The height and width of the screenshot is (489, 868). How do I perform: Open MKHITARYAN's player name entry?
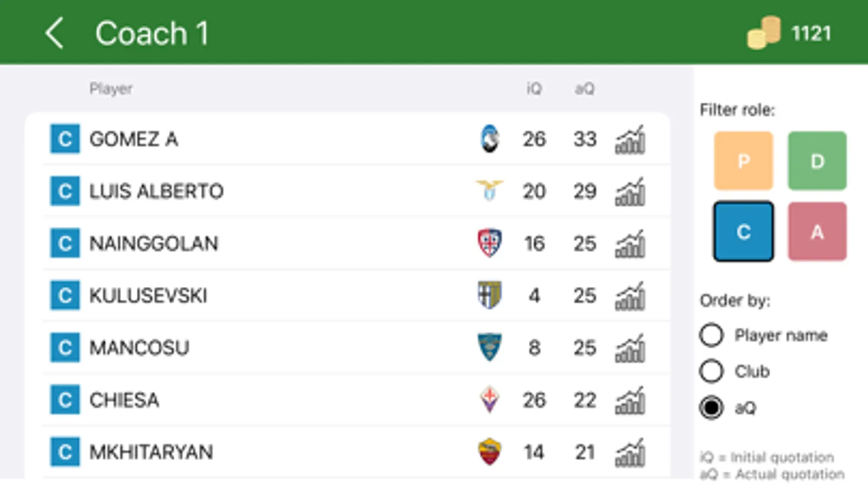(x=151, y=453)
